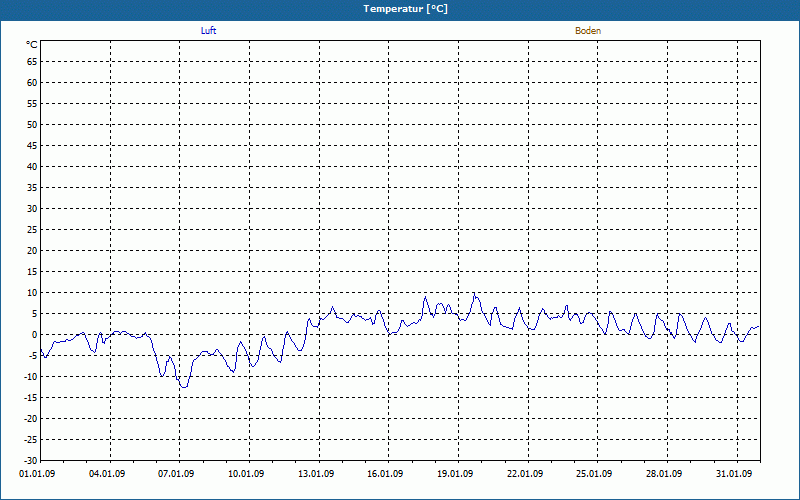Click the -15 value on temperature axis
Viewport: 800px width, 500px height.
coord(31,397)
